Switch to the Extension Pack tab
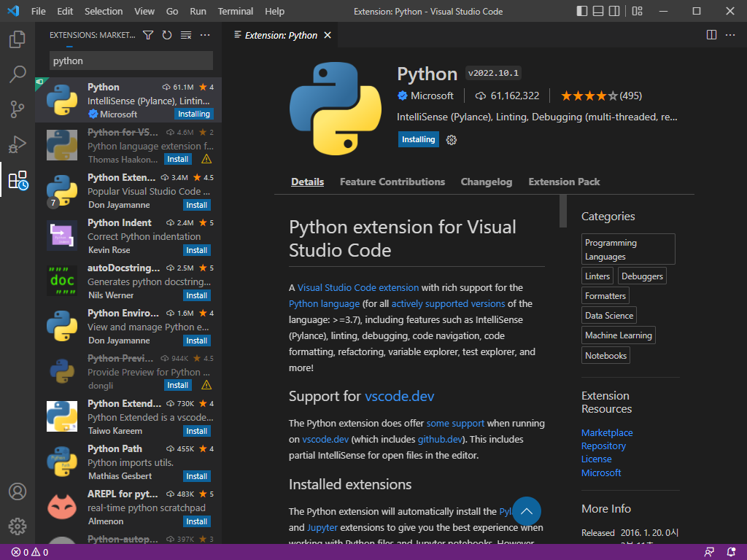 pyautogui.click(x=564, y=182)
